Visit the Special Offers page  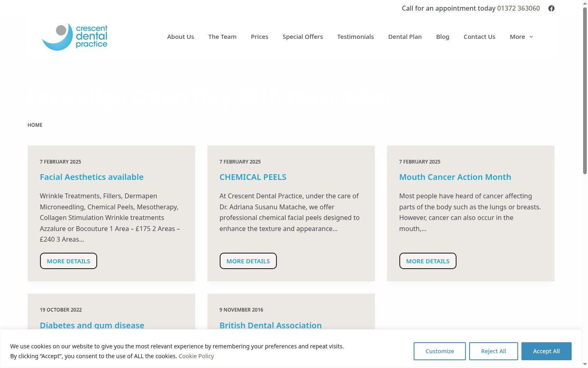coord(303,37)
